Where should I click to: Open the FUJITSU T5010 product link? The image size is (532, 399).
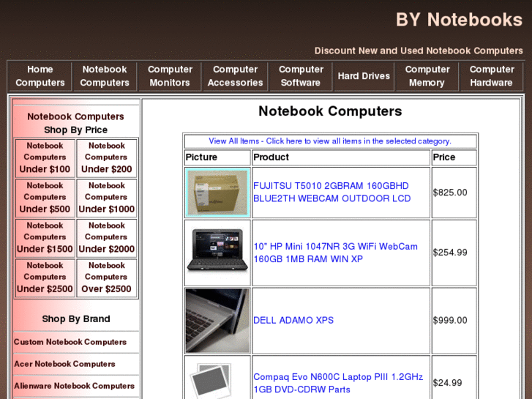pyautogui.click(x=331, y=193)
